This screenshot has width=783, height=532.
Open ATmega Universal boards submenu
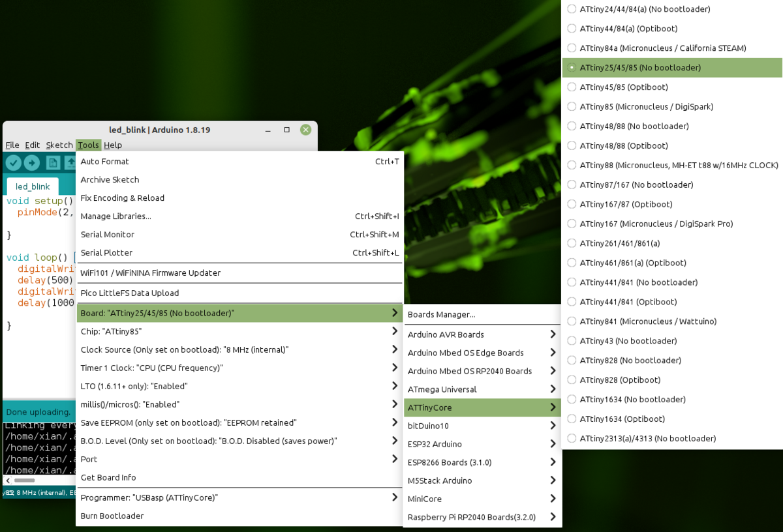coord(482,389)
